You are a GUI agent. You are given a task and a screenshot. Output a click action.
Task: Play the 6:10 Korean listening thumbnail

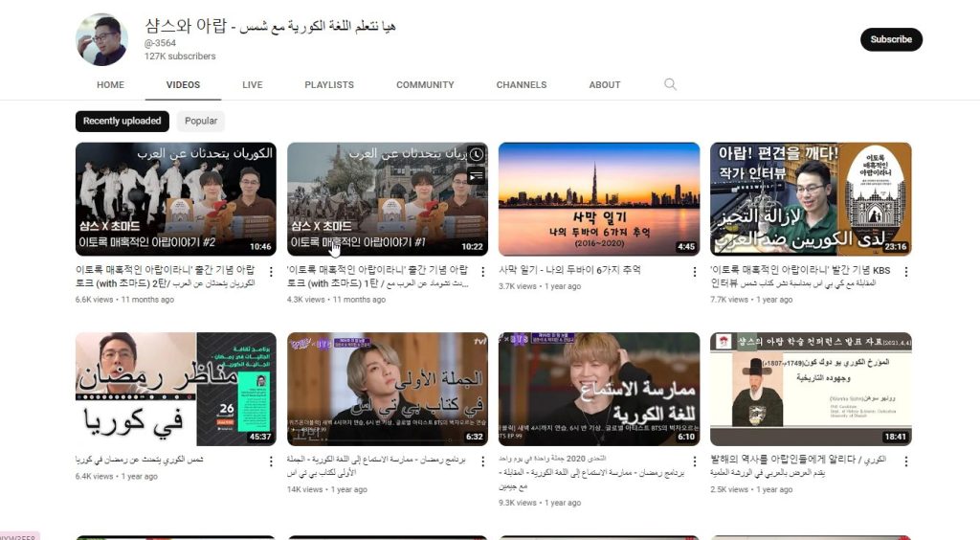click(599, 389)
